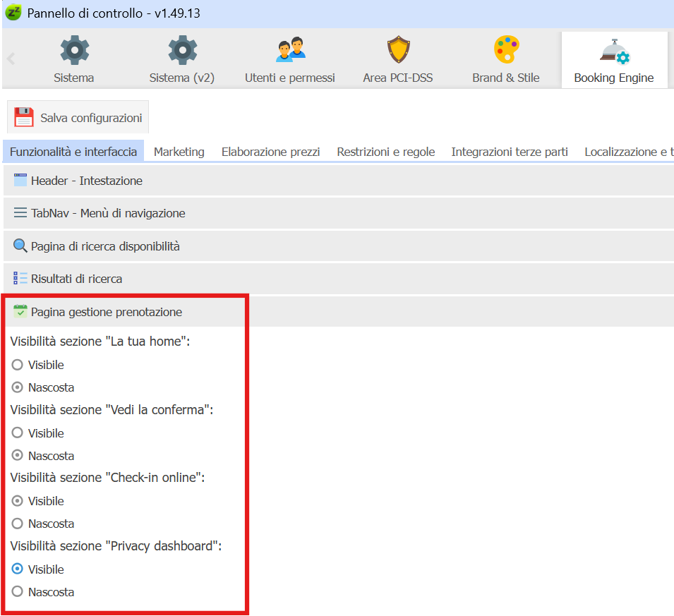674x616 pixels.
Task: Click the application logo in title bar
Action: [13, 13]
